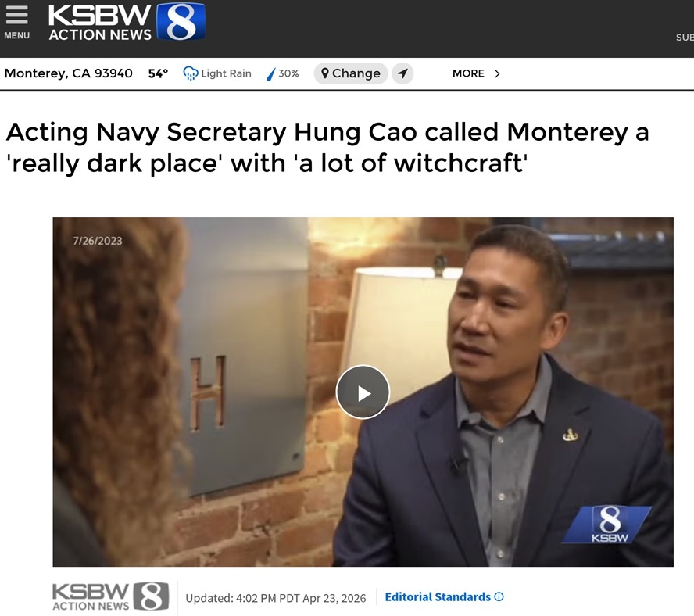
Task: Expand MORE weather options chevron
Action: coord(497,73)
